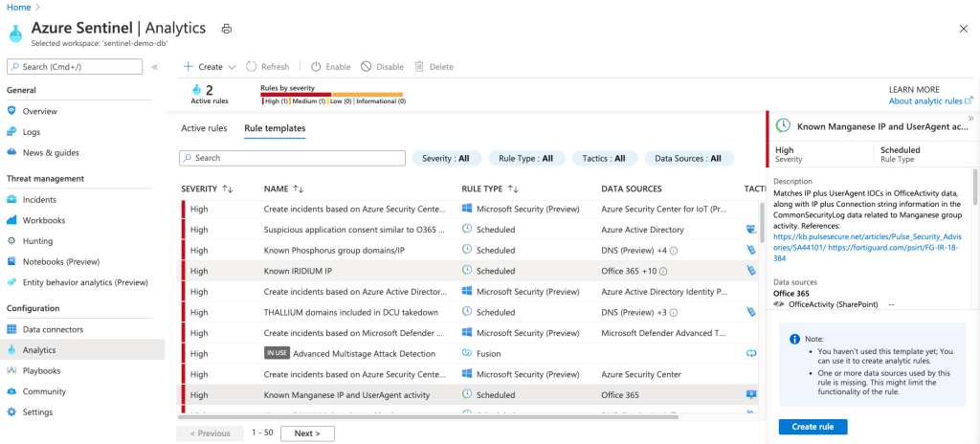
Task: Click the Create rule button
Action: tap(813, 427)
